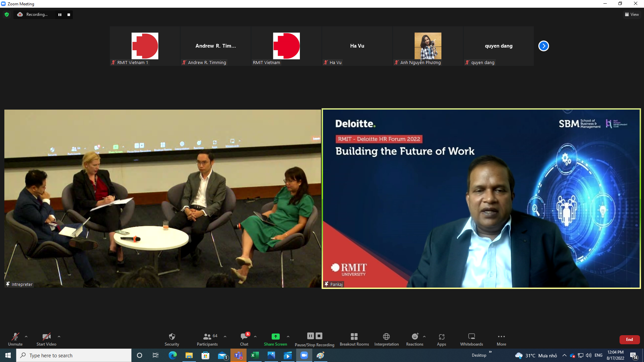Open the volume control in system tray
Viewport: 644px width, 362px height.
(589, 355)
